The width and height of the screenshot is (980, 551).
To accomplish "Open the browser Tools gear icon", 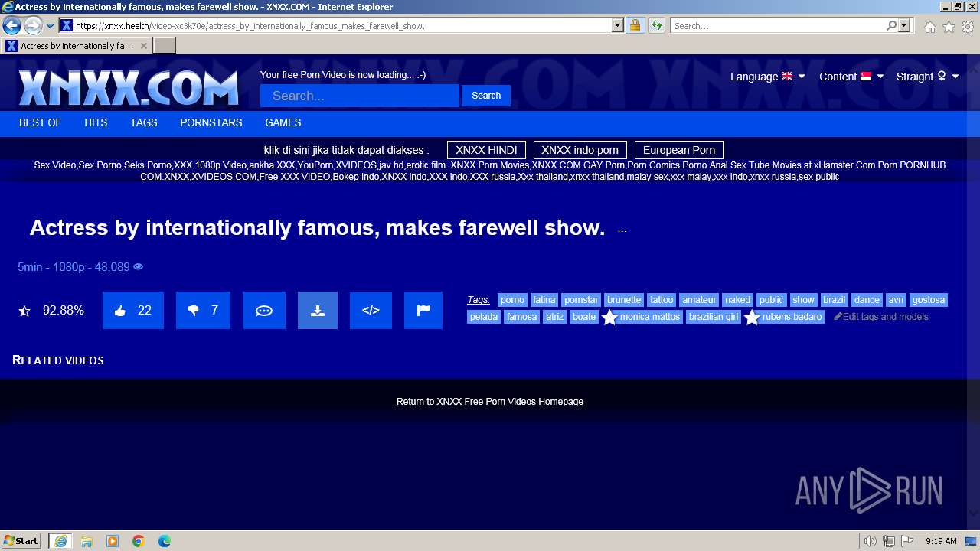I will click(968, 27).
